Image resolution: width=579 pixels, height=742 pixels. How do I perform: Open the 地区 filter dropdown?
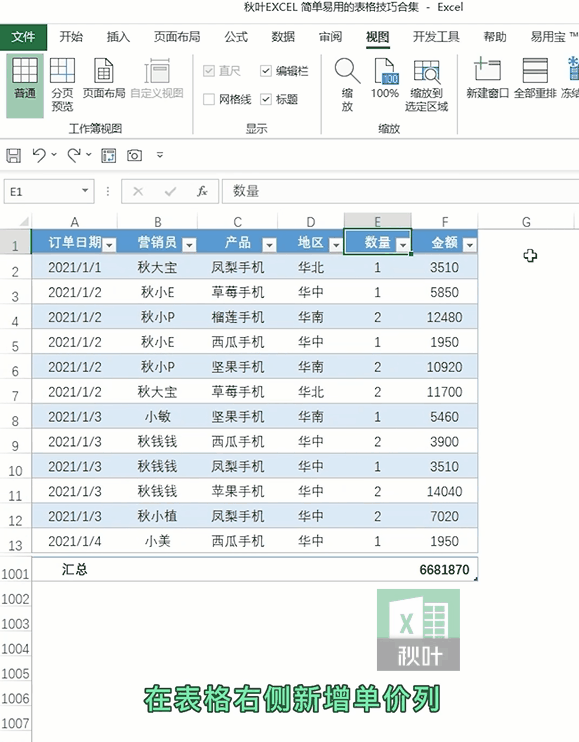[336, 245]
